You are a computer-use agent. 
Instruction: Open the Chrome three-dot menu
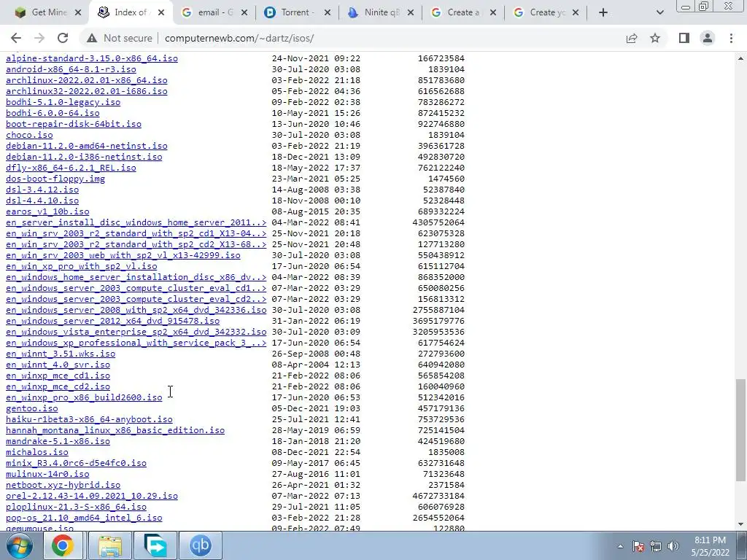tap(731, 38)
